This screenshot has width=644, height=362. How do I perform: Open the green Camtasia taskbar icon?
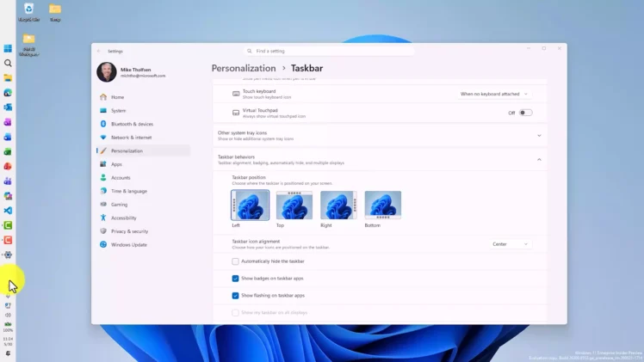[x=8, y=225]
